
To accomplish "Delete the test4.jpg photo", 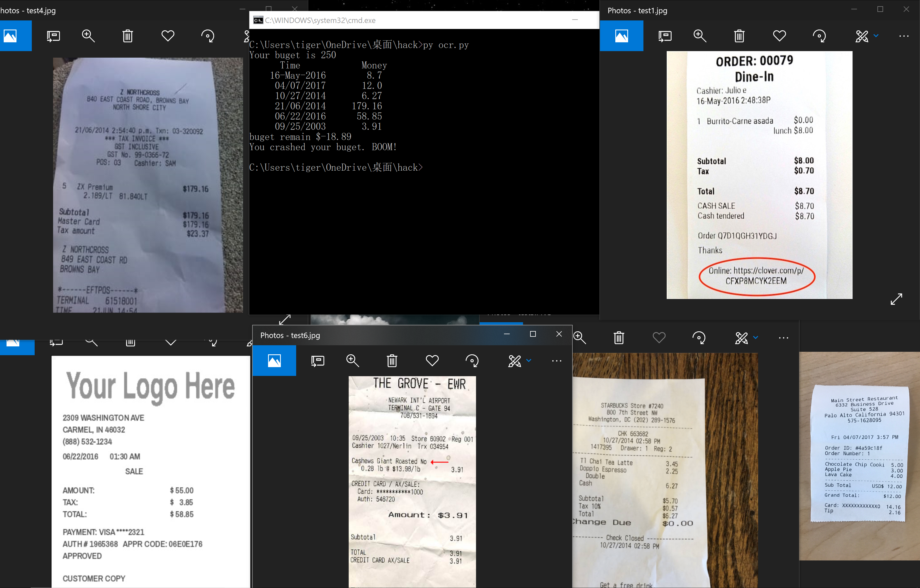I will click(127, 36).
